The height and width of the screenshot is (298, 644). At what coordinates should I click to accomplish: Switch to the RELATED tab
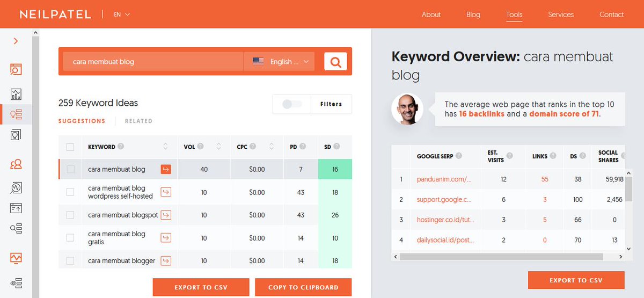tap(138, 121)
